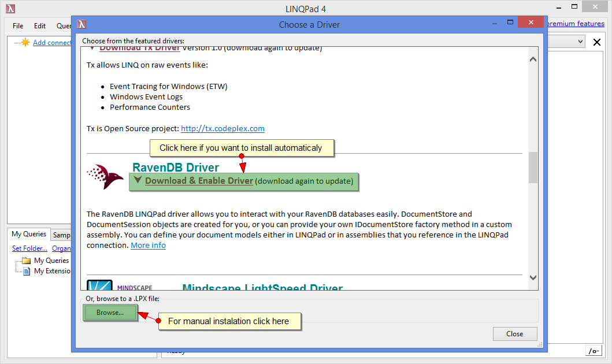Select the My Extensions document icon
The height and width of the screenshot is (364, 612).
[27, 271]
